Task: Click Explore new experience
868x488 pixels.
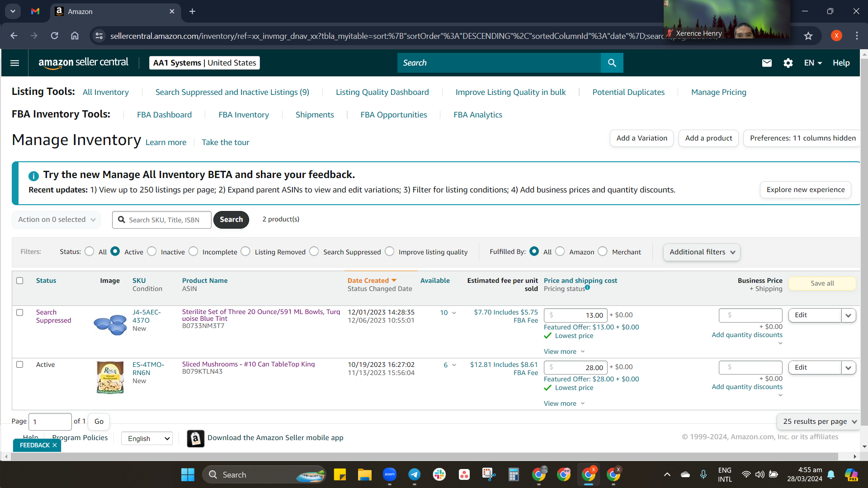Action: coord(806,190)
